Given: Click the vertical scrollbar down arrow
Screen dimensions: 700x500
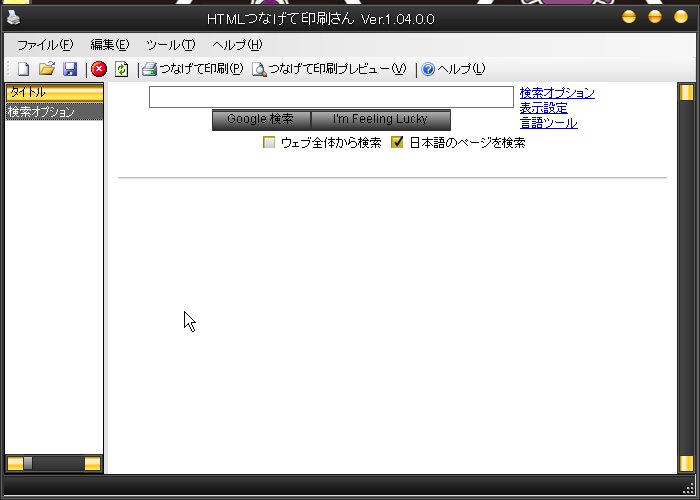Looking at the screenshot, I should 686,463.
